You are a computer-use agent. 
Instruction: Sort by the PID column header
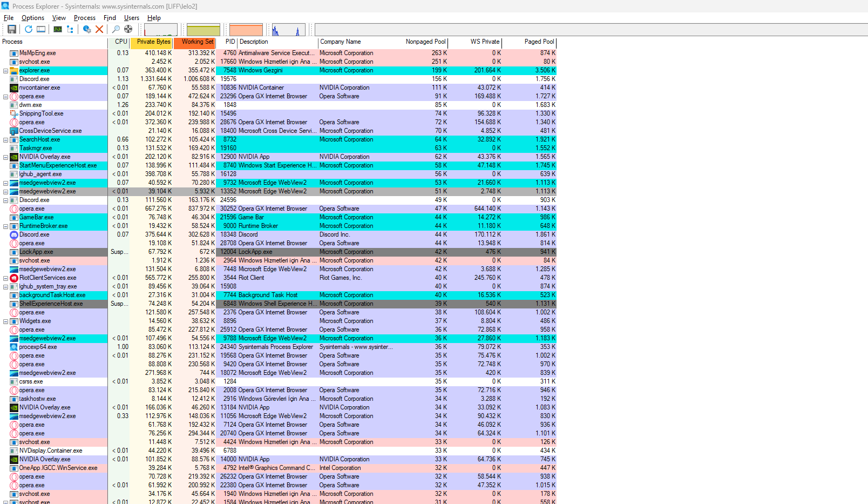(x=227, y=42)
